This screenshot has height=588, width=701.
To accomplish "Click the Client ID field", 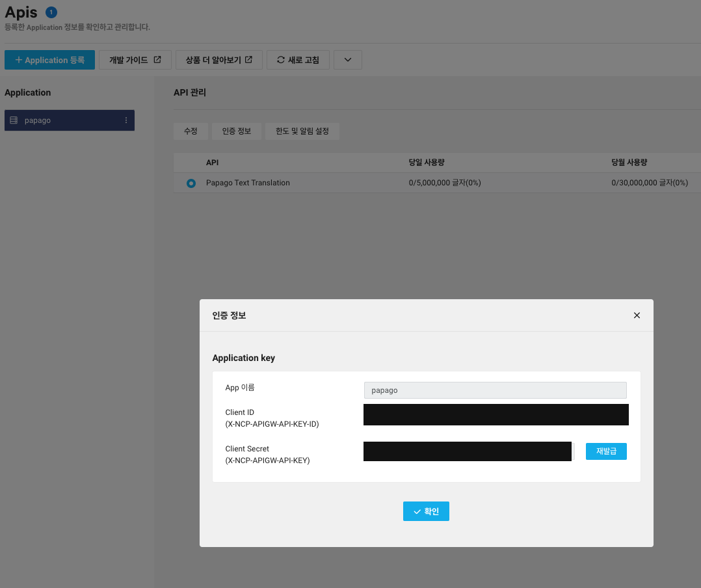I will (496, 414).
